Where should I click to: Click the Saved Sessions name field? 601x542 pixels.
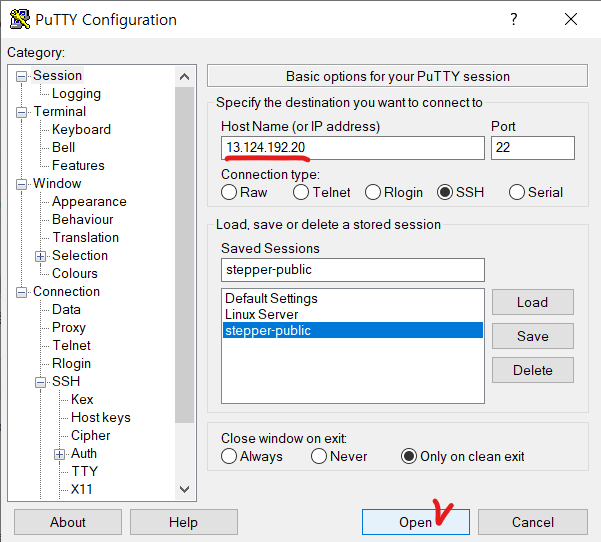pos(353,270)
